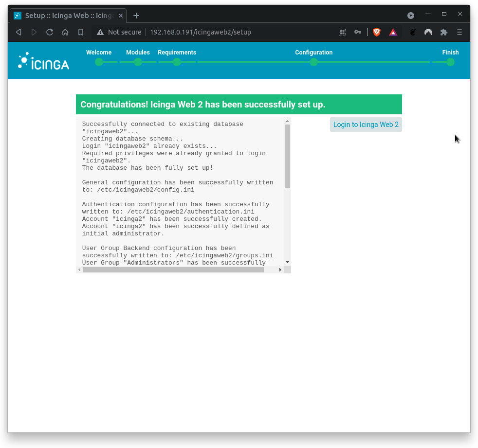This screenshot has height=448, width=478.
Task: Open a new tab with the plus button
Action: click(136, 15)
